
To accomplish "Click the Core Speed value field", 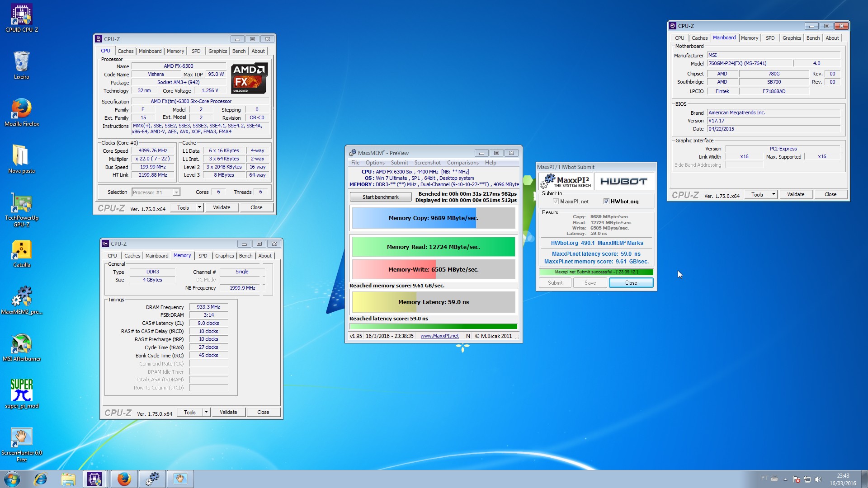I will click(x=153, y=151).
